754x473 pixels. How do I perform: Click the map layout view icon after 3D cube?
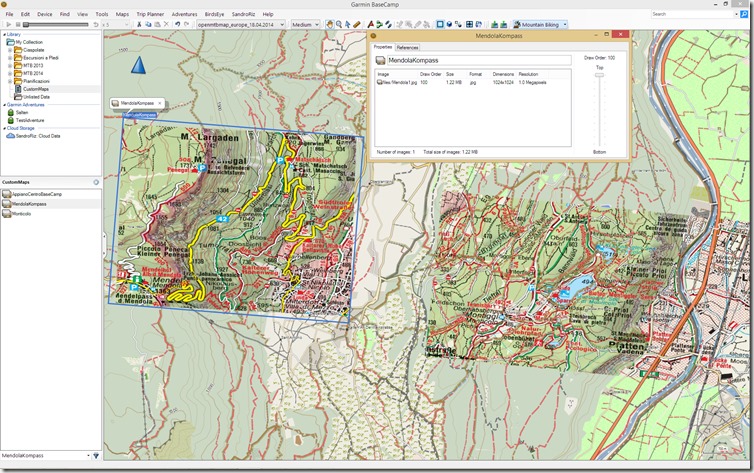coord(458,24)
